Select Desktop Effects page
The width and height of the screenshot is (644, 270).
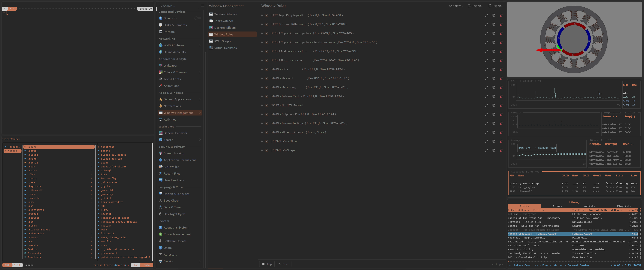233,28
